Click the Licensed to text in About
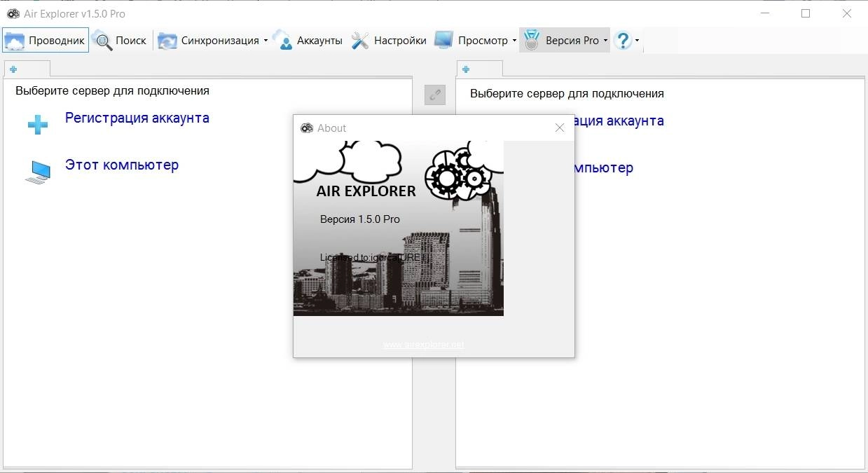Screen dimensions: 868x473 click(x=374, y=257)
